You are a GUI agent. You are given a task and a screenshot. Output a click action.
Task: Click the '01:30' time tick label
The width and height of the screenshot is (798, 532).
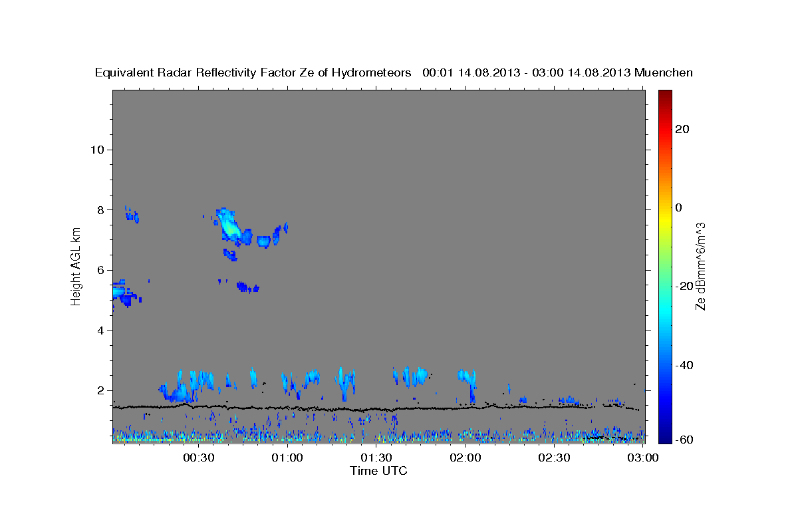click(x=376, y=458)
